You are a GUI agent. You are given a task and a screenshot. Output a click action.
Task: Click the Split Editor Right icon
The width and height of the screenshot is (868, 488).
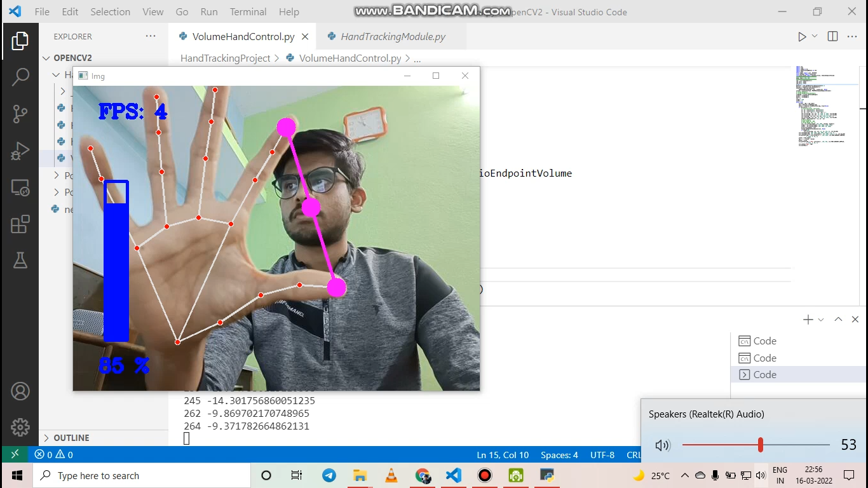832,37
